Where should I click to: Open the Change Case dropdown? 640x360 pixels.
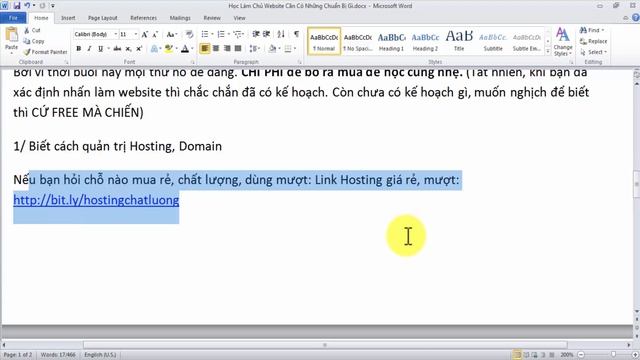tap(172, 35)
